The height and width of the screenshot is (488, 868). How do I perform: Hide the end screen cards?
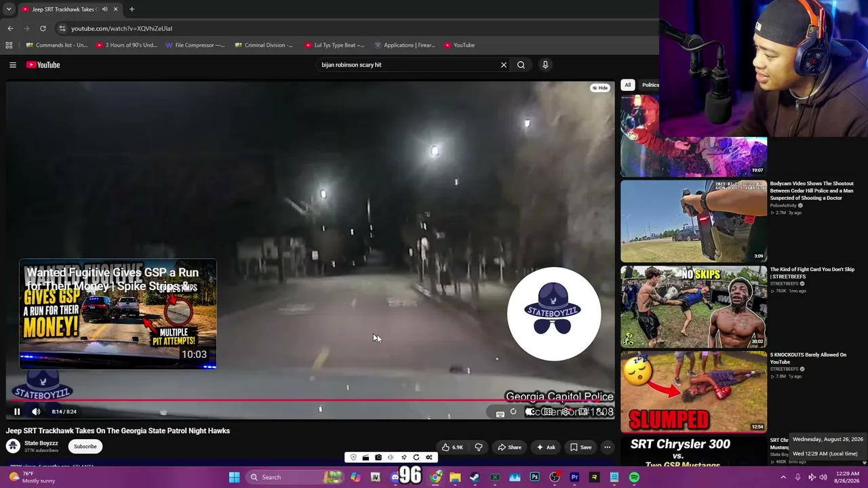599,88
